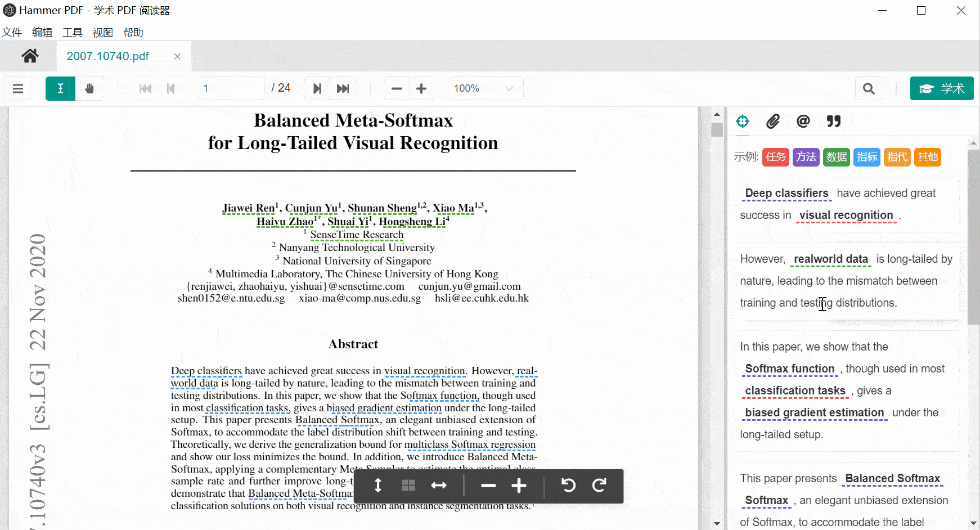Click the orange 其他 tag

coord(928,157)
